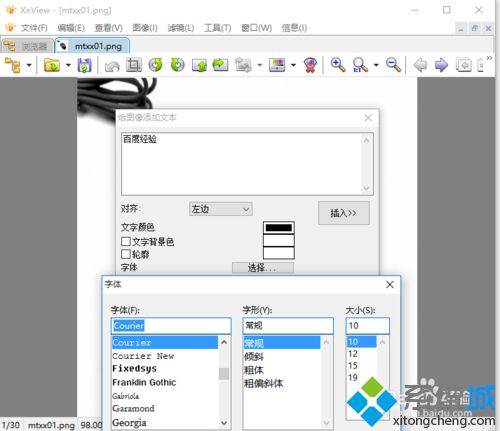500x431 pixels.
Task: Switch to the 浏览器 tab
Action: coord(27,46)
